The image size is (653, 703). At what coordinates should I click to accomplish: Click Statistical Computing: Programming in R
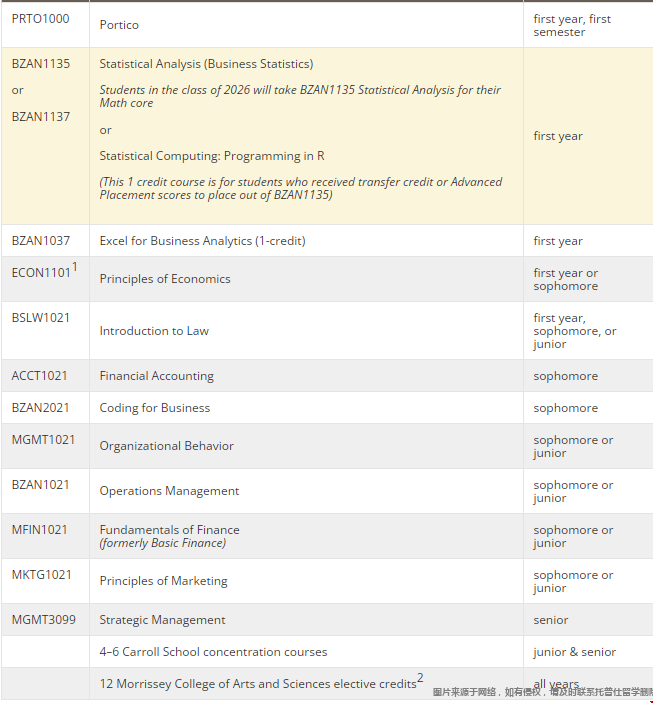click(212, 156)
